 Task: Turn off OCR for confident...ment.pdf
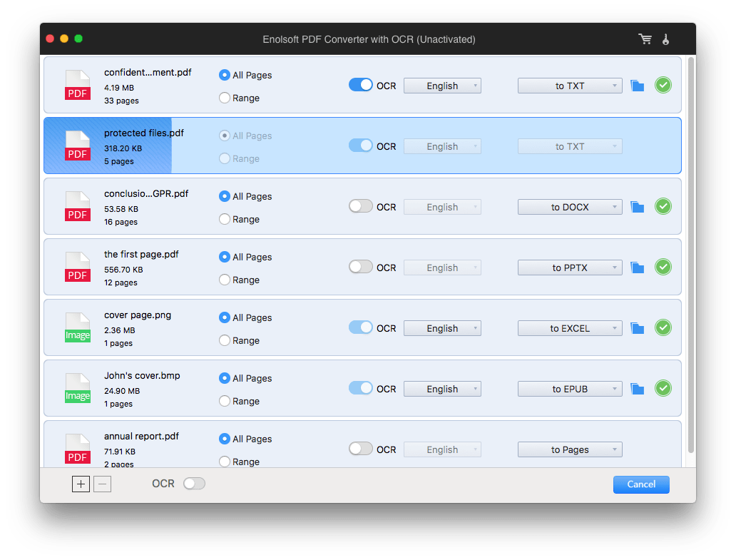click(x=360, y=85)
